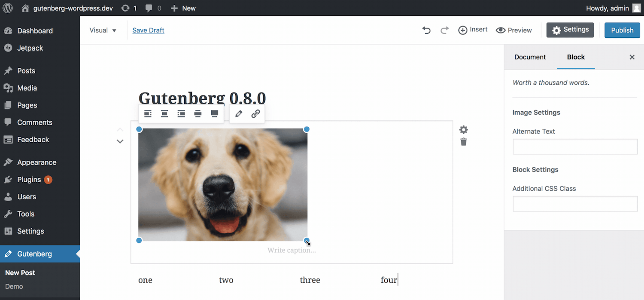
Task: Click the link icon in image toolbar
Action: click(255, 114)
